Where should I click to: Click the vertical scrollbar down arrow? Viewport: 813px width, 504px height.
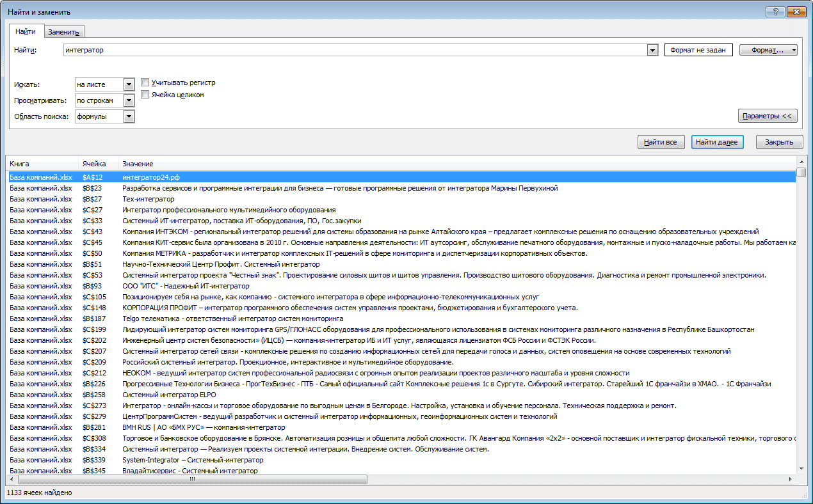[801, 469]
